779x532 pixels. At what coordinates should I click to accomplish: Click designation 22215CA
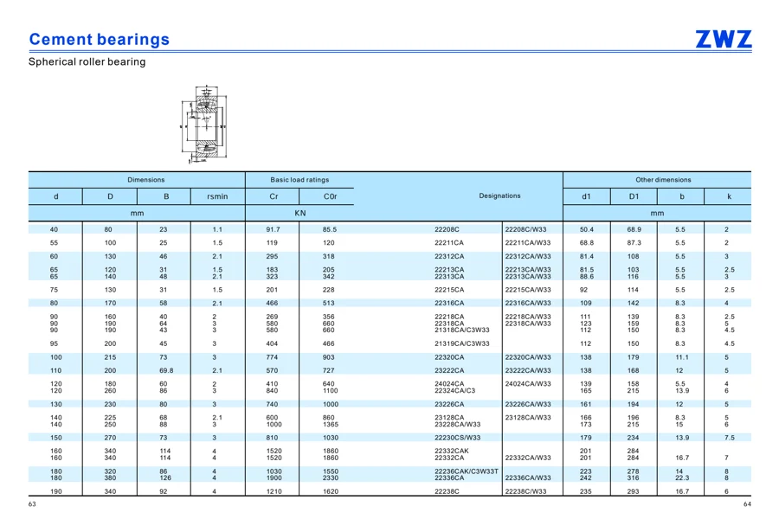[449, 290]
